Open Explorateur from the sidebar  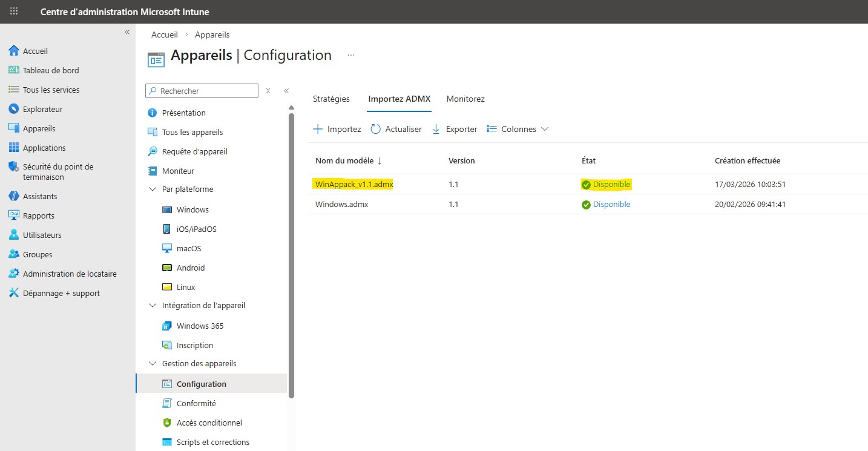click(13, 108)
